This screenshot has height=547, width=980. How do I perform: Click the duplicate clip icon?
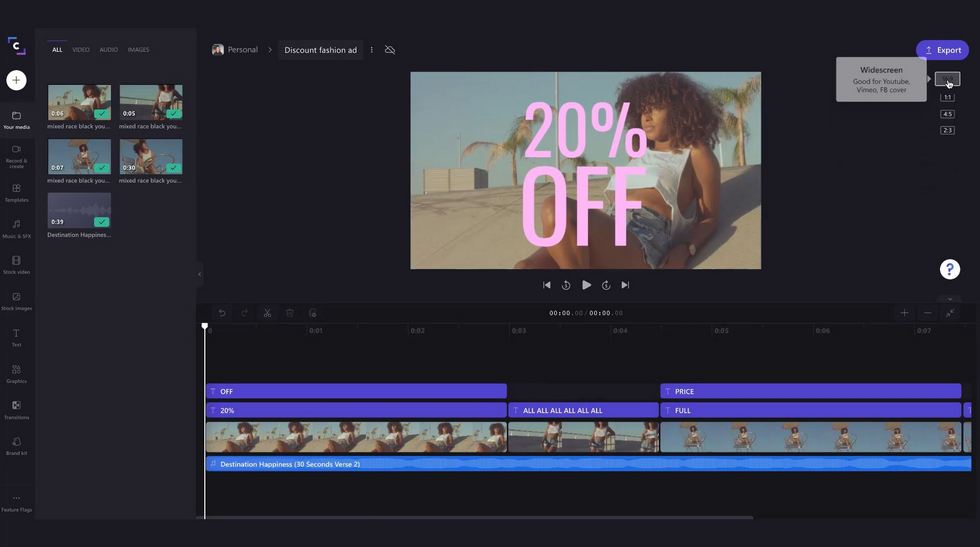[312, 313]
